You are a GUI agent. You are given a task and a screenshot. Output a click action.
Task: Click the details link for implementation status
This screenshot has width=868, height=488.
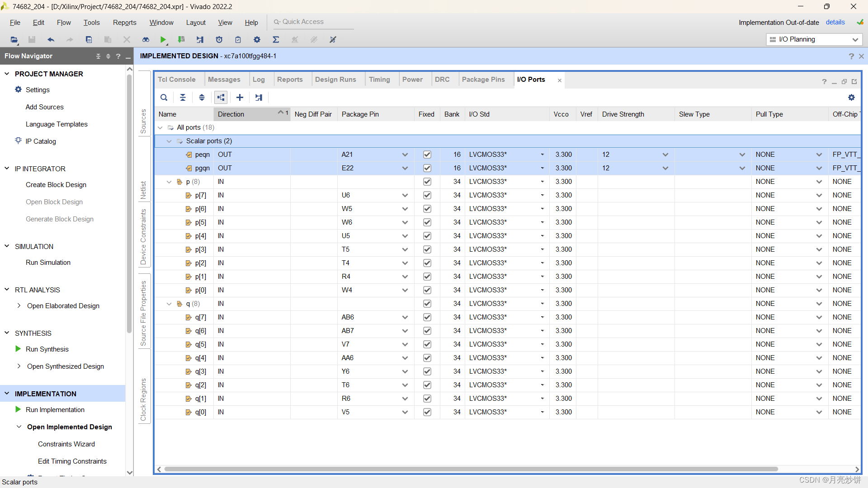[835, 22]
